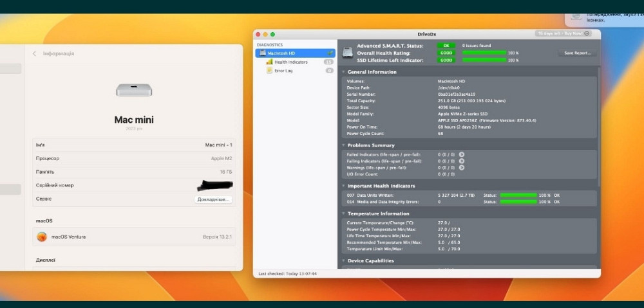This screenshot has height=308, width=644.
Task: Click the 0 issues found text
Action: coord(477,46)
